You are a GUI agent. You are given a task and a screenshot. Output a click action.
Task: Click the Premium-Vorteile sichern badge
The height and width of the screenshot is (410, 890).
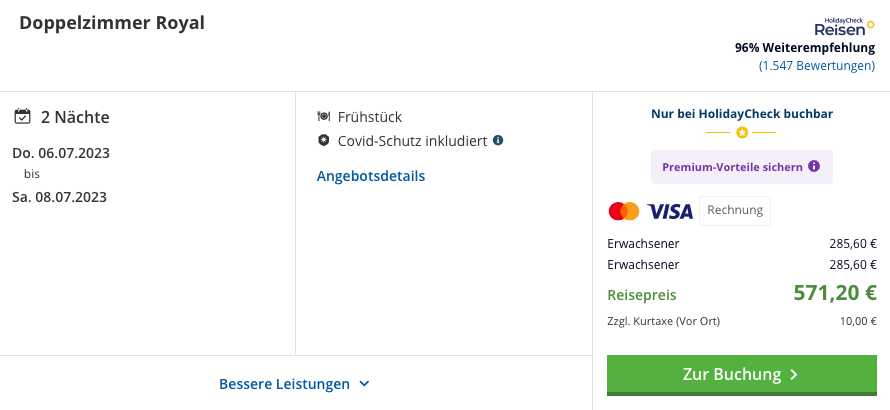(x=742, y=167)
